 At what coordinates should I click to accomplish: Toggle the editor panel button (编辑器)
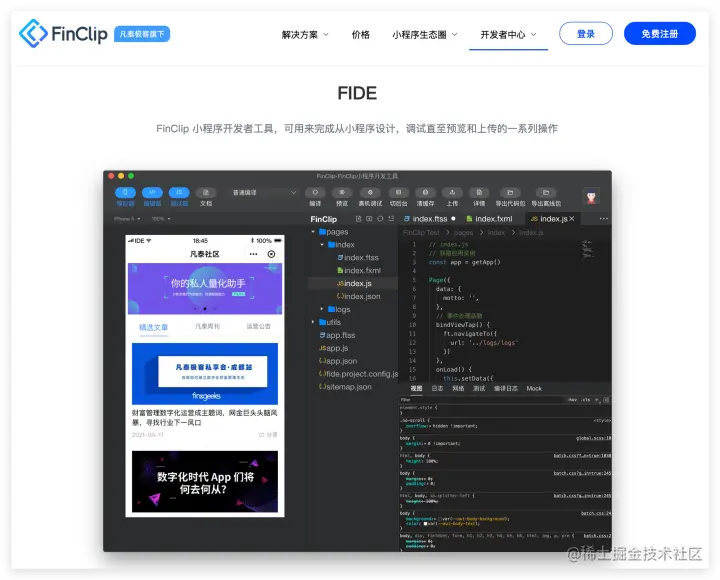point(152,192)
